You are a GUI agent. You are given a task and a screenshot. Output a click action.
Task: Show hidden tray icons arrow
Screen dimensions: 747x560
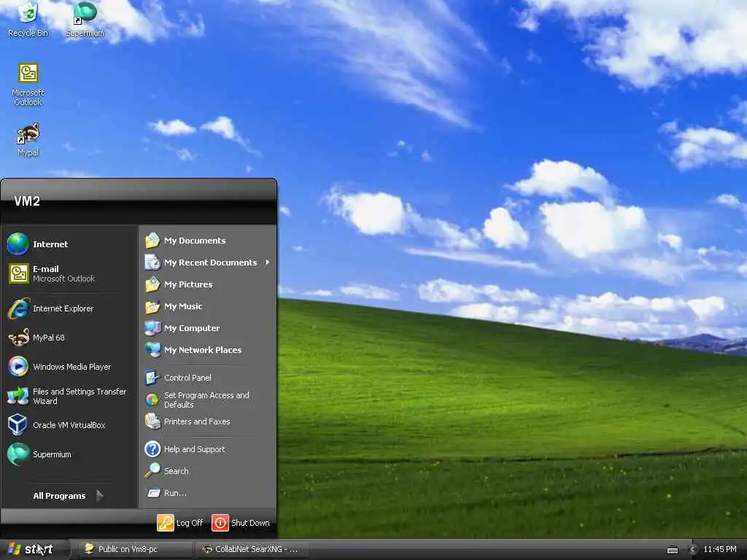click(692, 550)
